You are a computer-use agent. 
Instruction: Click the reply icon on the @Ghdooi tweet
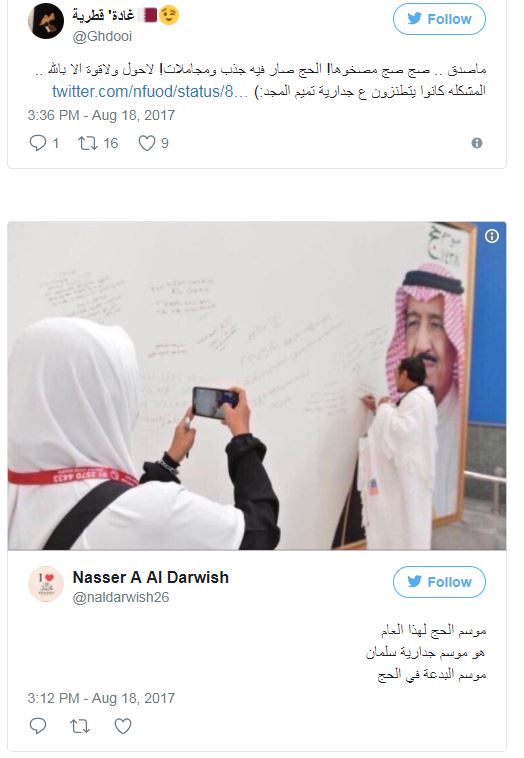(38, 143)
